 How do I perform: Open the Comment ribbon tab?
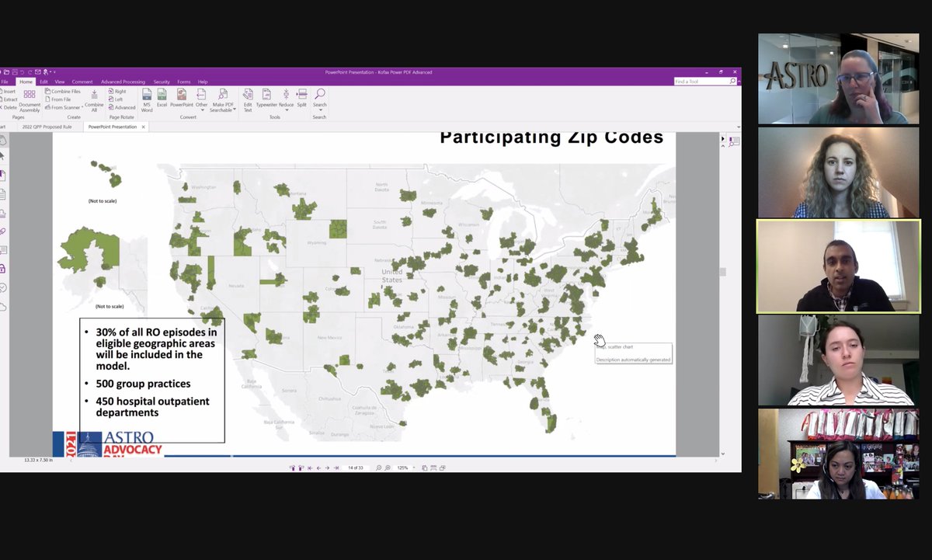(82, 82)
